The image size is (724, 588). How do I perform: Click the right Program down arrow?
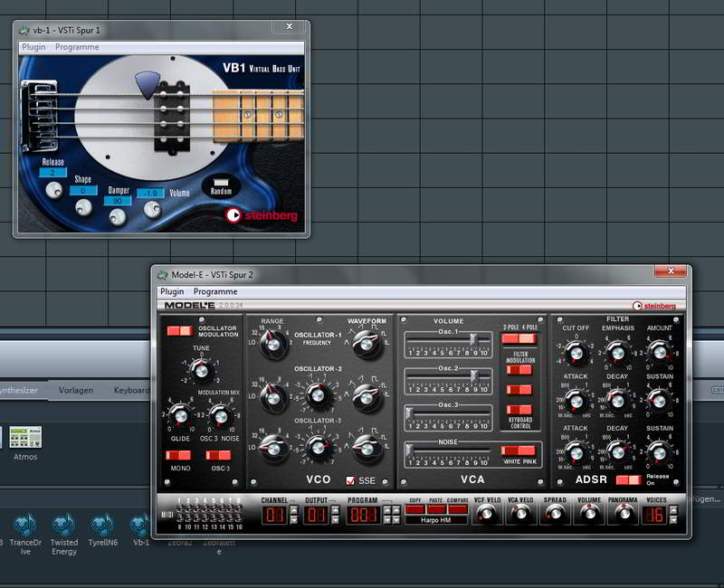(396, 519)
